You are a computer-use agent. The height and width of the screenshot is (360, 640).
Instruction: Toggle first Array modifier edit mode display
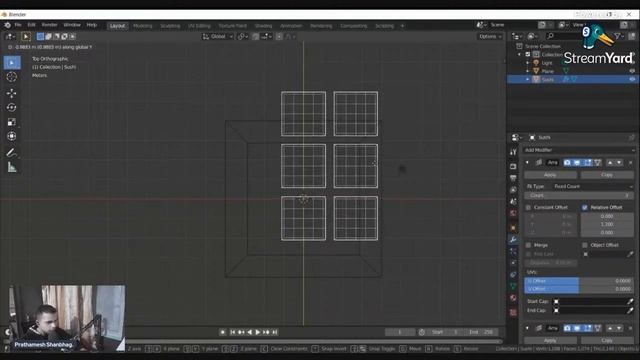588,163
